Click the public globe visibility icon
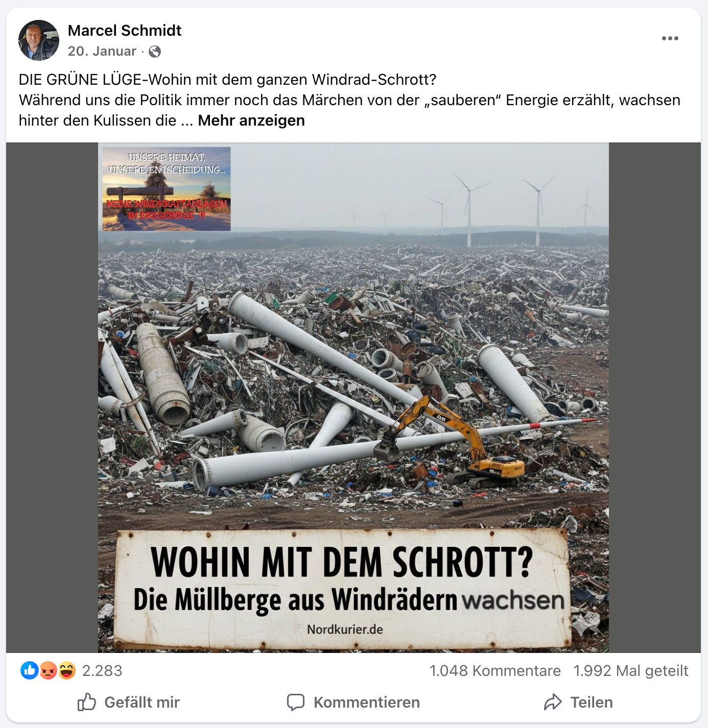708x728 pixels. (x=155, y=52)
